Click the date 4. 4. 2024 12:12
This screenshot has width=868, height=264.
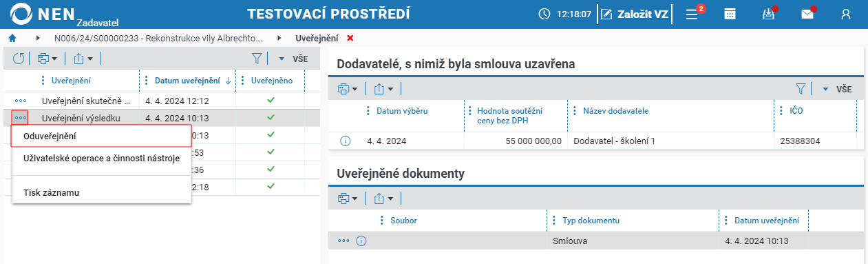tap(177, 101)
